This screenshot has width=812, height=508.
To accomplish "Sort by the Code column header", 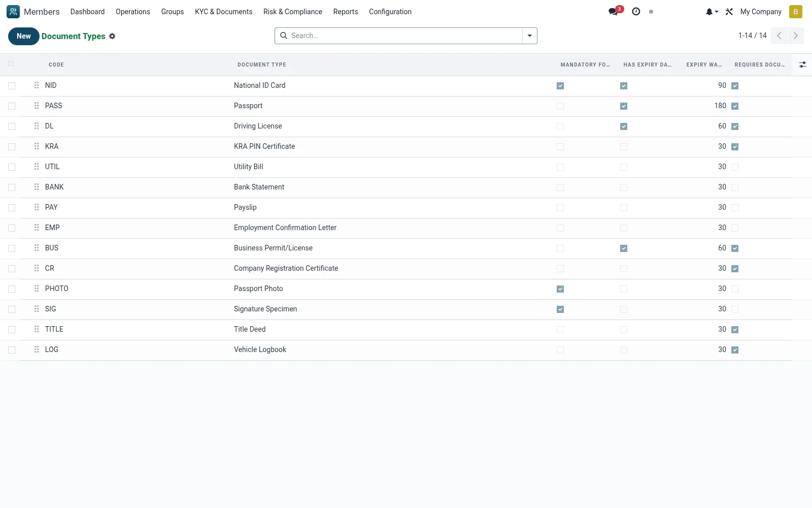I will coord(56,65).
